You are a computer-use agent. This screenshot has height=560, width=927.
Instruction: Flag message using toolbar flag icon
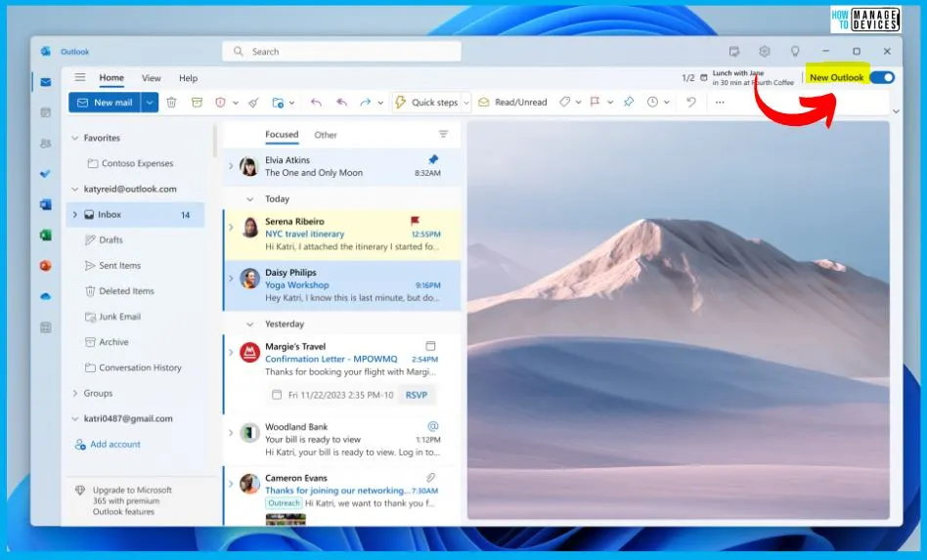tap(595, 103)
